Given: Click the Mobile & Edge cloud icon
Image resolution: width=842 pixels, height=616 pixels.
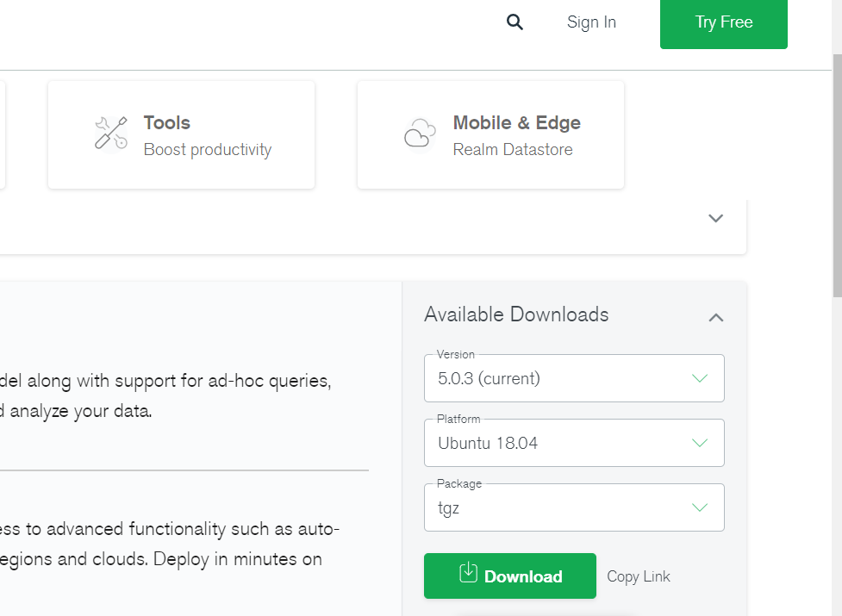Looking at the screenshot, I should 420,134.
